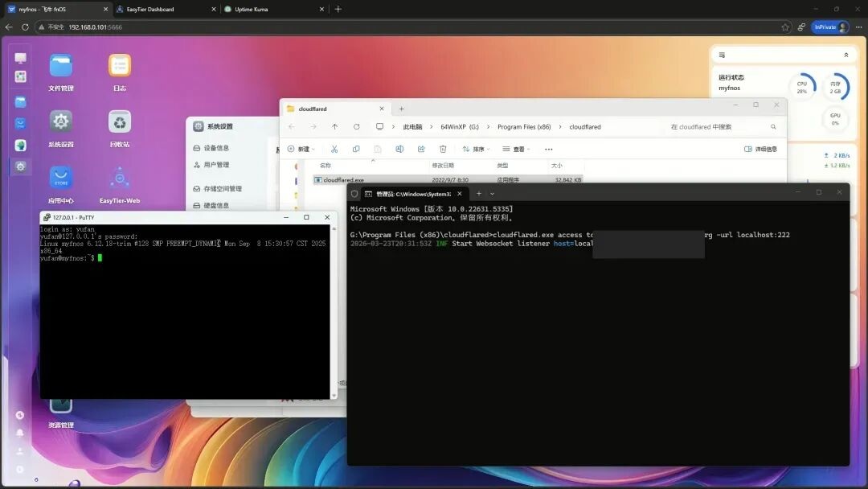The image size is (868, 489).
Task: Click the delete trash icon in Explorer
Action: click(x=443, y=149)
